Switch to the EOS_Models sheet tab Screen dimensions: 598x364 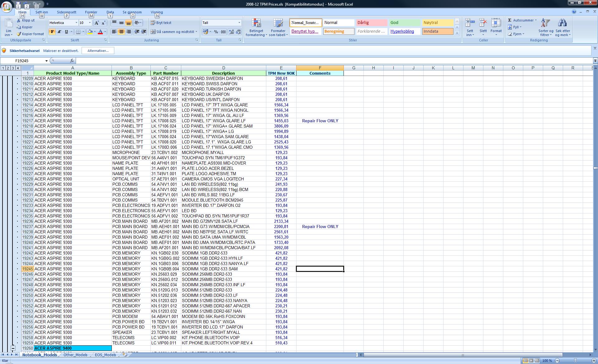coord(105,355)
